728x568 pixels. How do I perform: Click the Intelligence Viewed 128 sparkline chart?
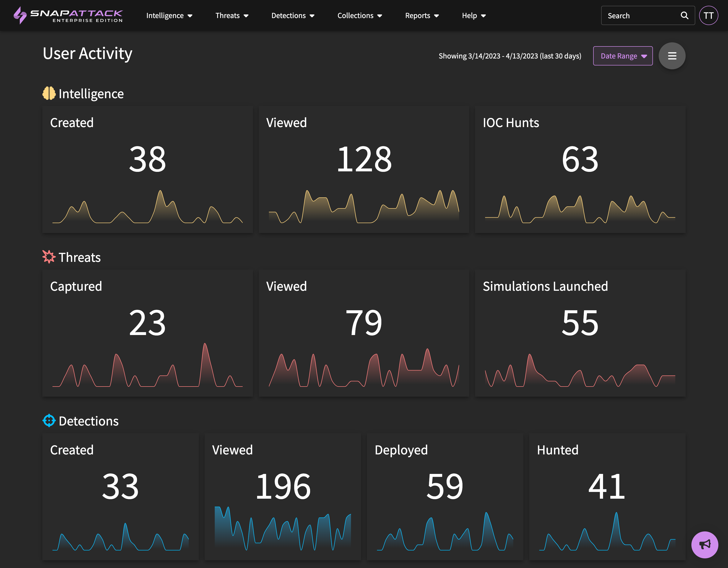[364, 207]
